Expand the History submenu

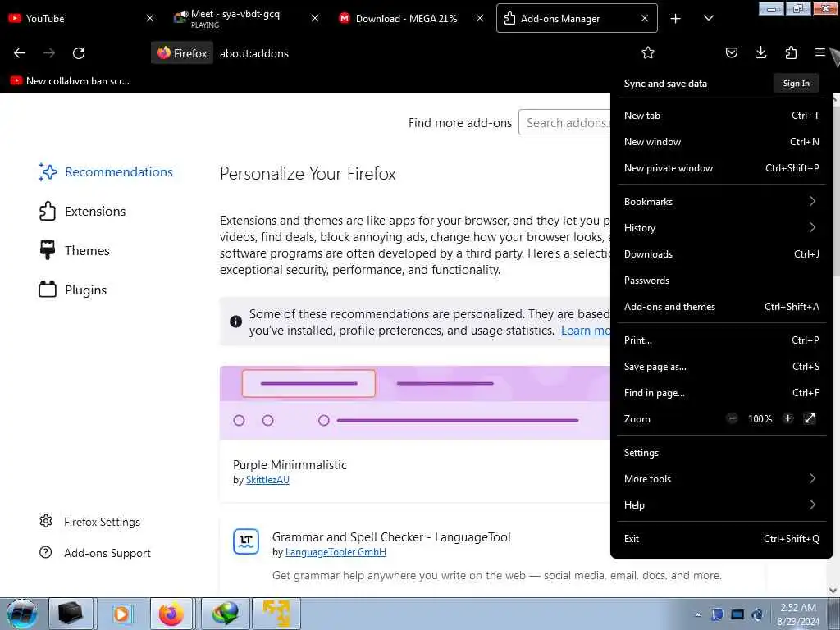722,228
